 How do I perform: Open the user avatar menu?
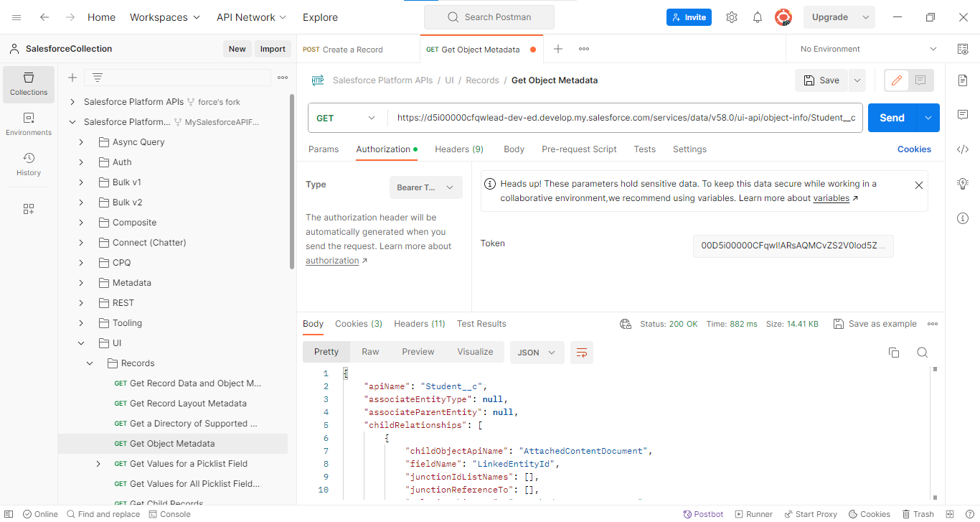coord(783,17)
